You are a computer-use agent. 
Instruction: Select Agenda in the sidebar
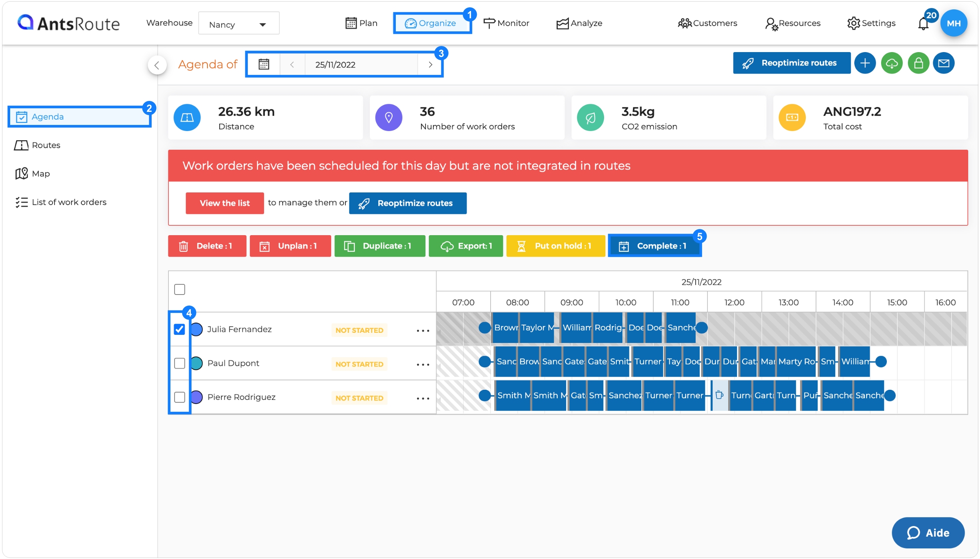(x=80, y=117)
